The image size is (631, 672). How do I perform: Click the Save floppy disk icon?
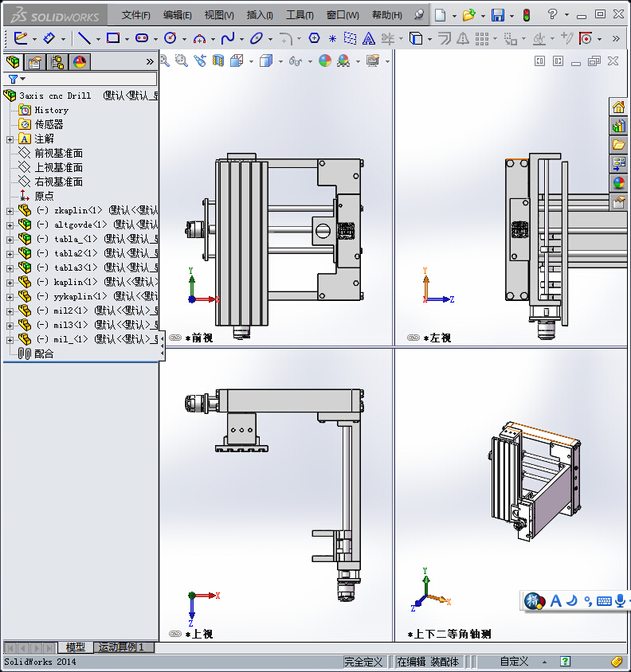pyautogui.click(x=498, y=15)
